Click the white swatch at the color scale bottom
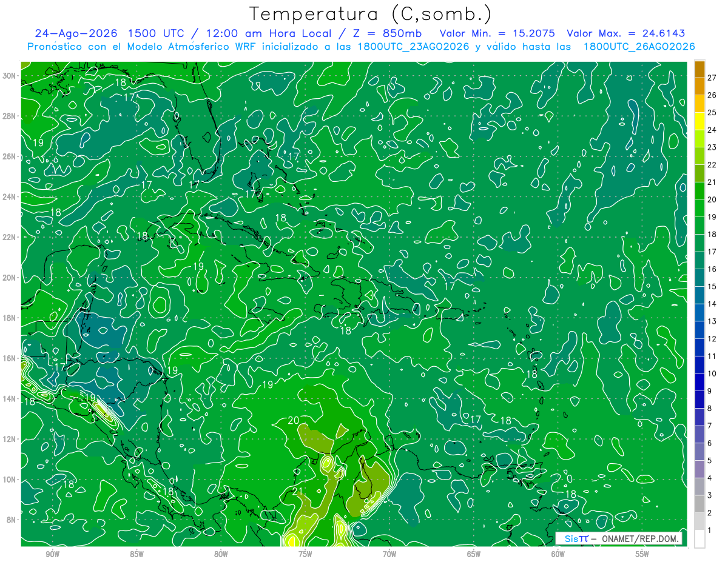 click(699, 538)
